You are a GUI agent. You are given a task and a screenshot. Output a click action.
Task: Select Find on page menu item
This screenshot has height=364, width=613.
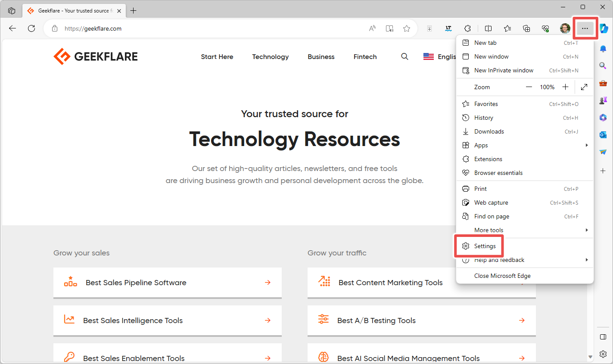pyautogui.click(x=525, y=216)
